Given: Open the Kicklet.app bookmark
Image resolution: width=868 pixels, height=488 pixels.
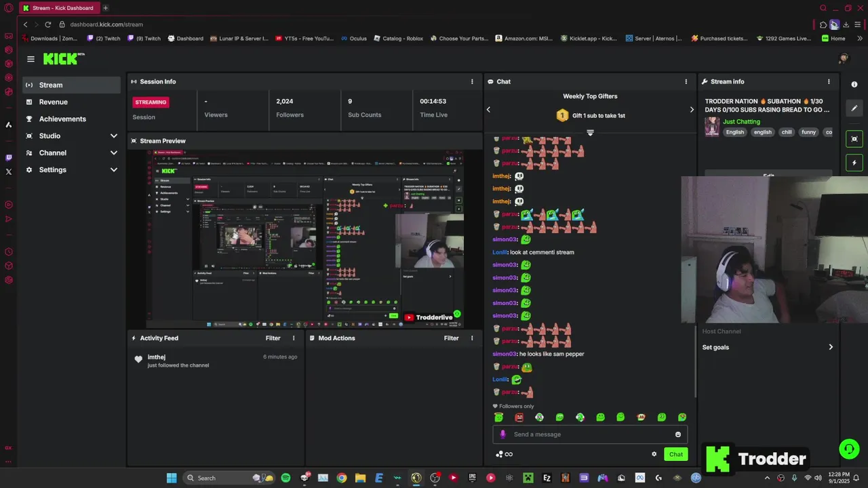Looking at the screenshot, I should (589, 39).
